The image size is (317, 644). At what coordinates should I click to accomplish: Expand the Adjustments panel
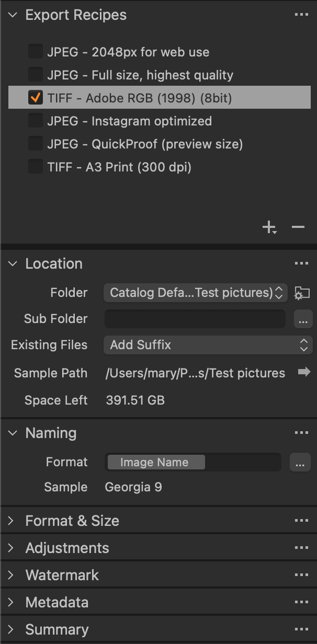12,548
